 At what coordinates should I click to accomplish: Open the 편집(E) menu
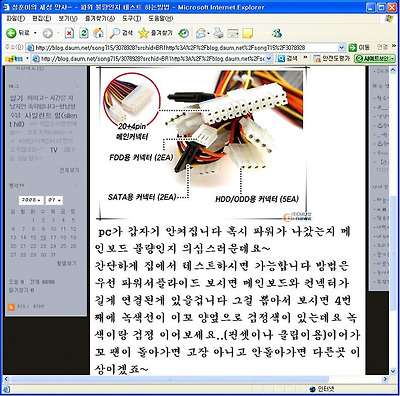tap(42, 19)
